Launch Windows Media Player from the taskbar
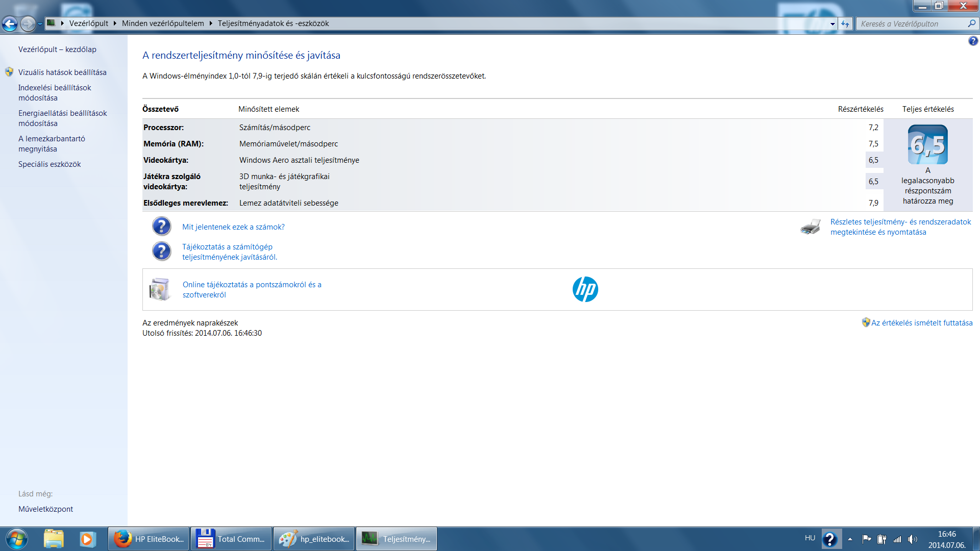Viewport: 980px width, 551px height. 88,539
